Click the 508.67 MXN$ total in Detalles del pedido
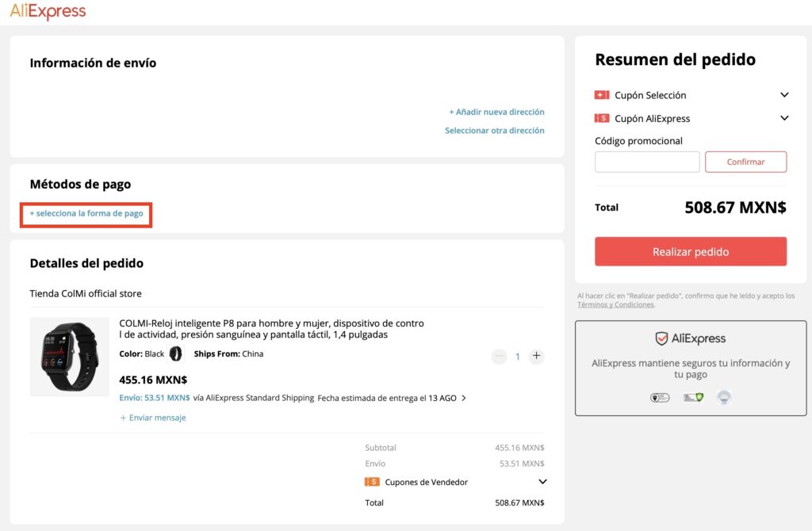The height and width of the screenshot is (531, 812). pos(519,502)
